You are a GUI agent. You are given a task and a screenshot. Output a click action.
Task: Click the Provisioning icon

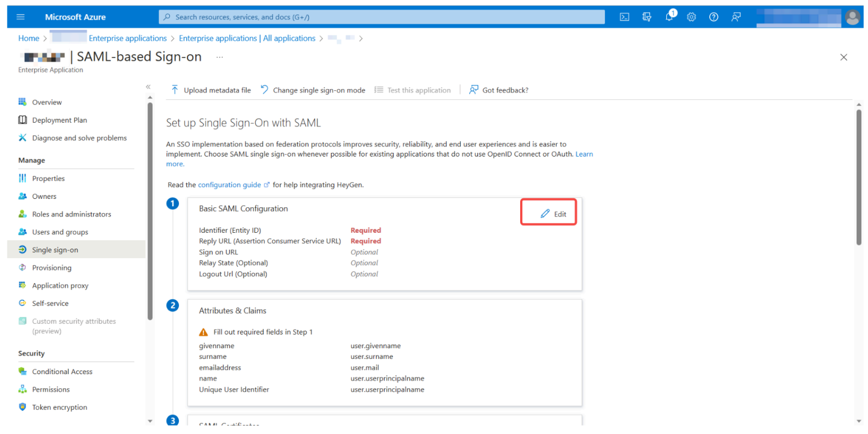[23, 267]
